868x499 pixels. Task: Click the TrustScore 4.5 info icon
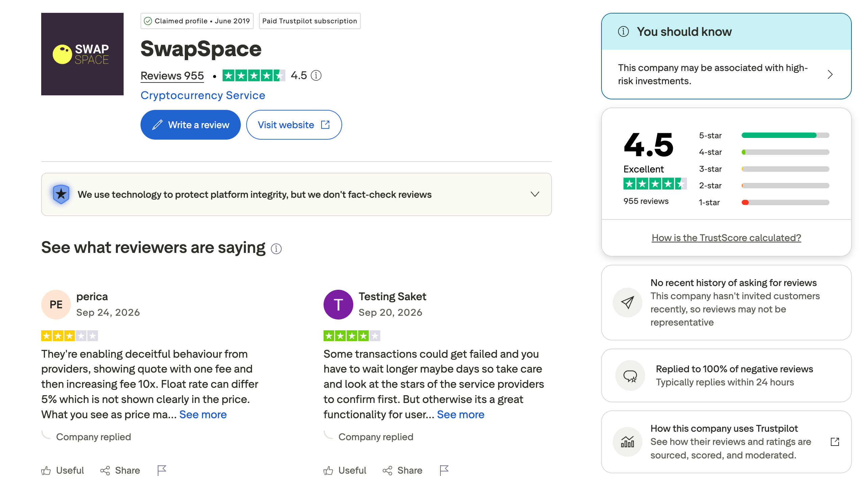coord(316,75)
